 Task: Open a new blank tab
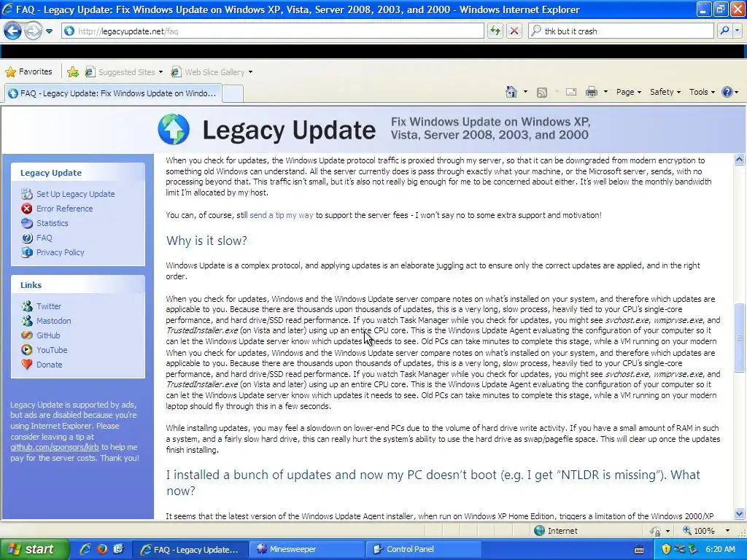click(x=233, y=93)
